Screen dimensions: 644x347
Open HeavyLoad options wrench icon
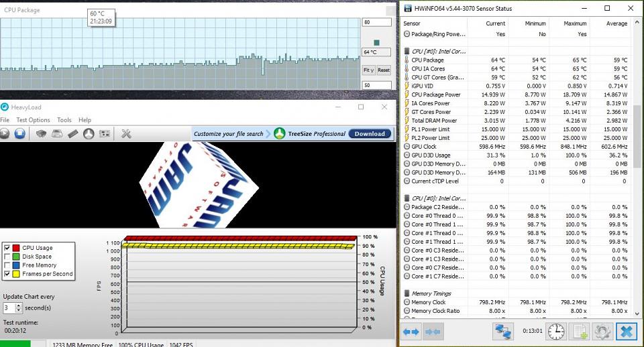[126, 134]
